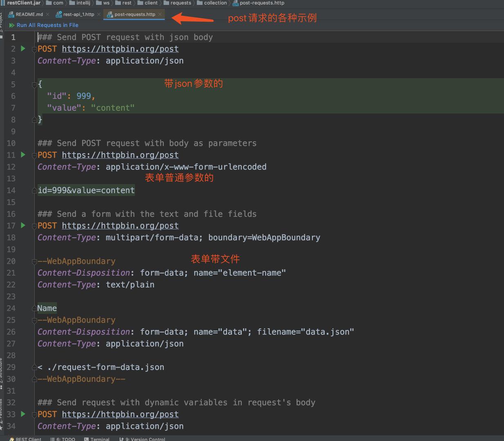504x441 pixels.
Task: Collapse the POST request fold on line 11
Action: pos(35,155)
